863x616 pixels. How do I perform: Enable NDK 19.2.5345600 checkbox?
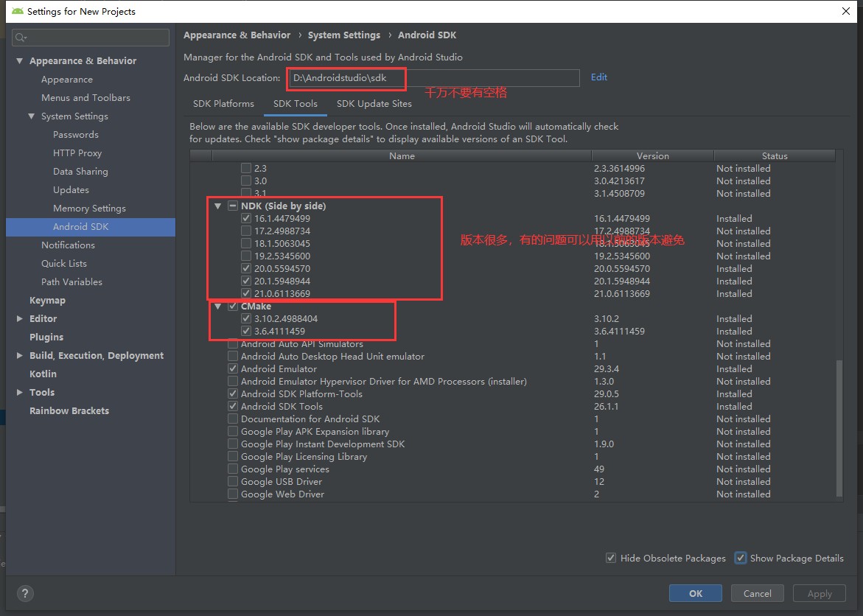[x=246, y=256]
